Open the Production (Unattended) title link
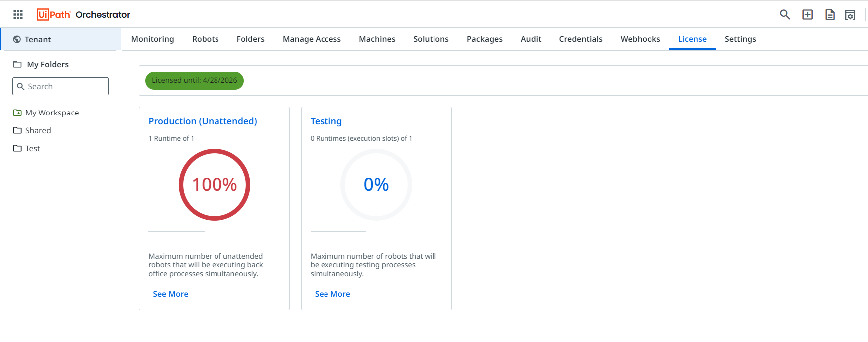 tap(203, 121)
